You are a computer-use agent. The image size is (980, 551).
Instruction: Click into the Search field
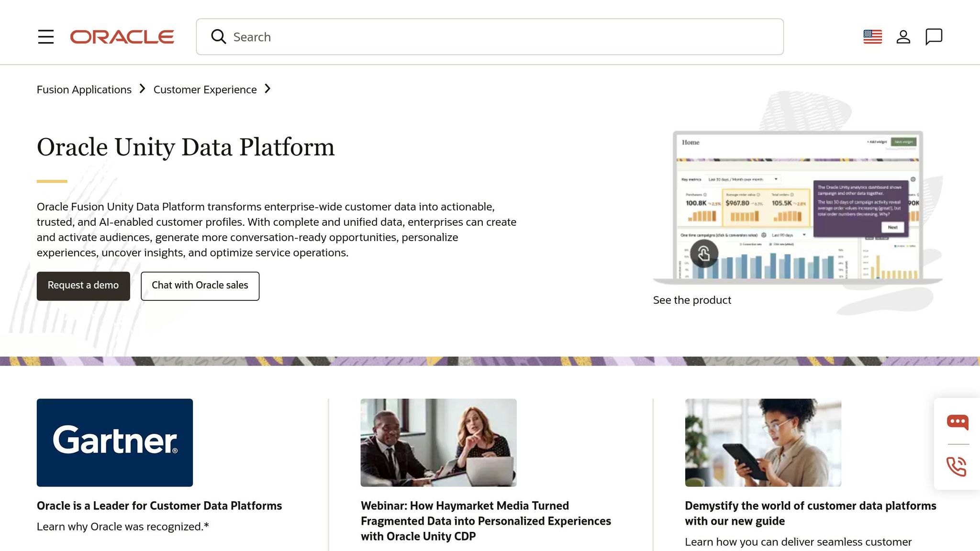click(490, 37)
